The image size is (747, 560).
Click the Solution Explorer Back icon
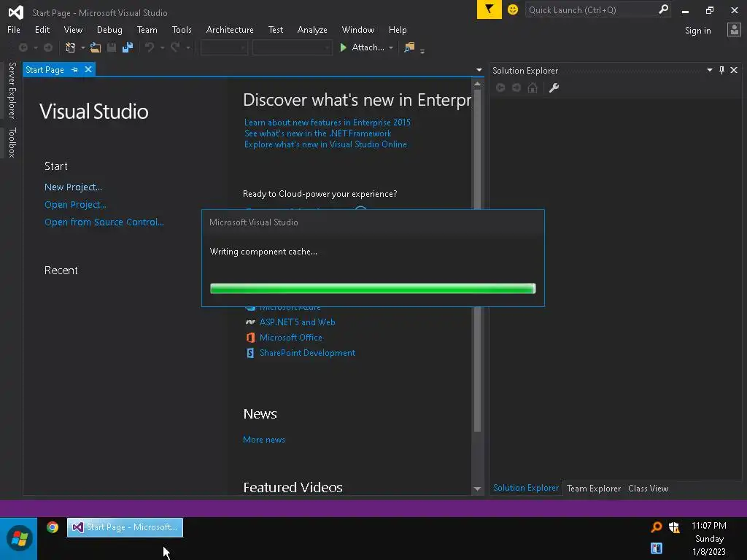[x=500, y=87]
